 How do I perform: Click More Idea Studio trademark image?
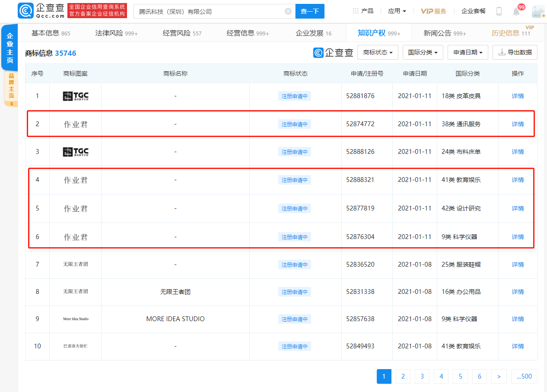tap(76, 319)
